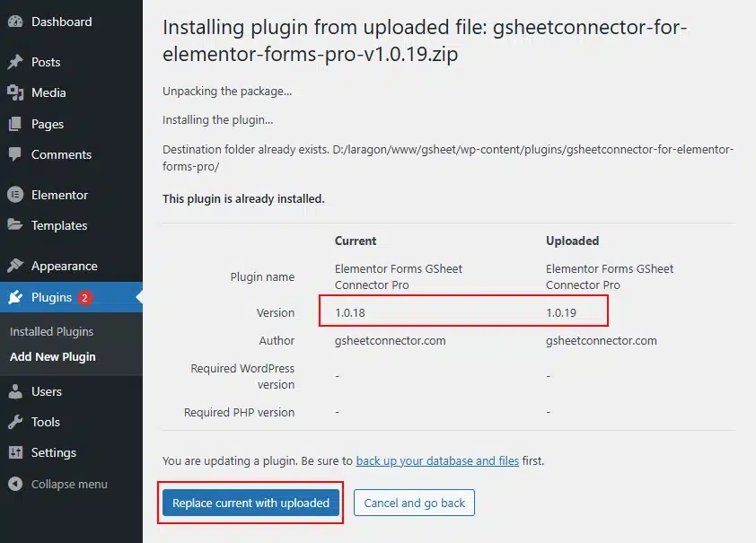This screenshot has width=756, height=543.
Task: Click the Settings sliders icon
Action: click(15, 452)
